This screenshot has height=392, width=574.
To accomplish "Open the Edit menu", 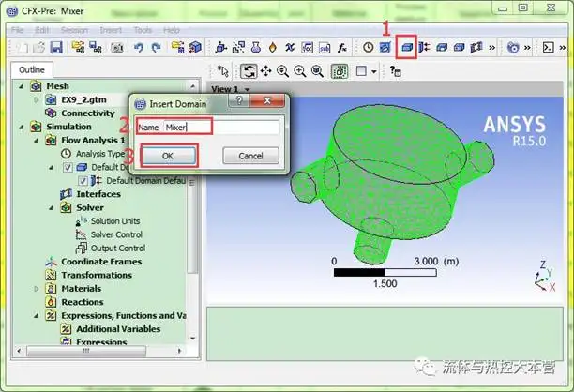I will click(42, 30).
